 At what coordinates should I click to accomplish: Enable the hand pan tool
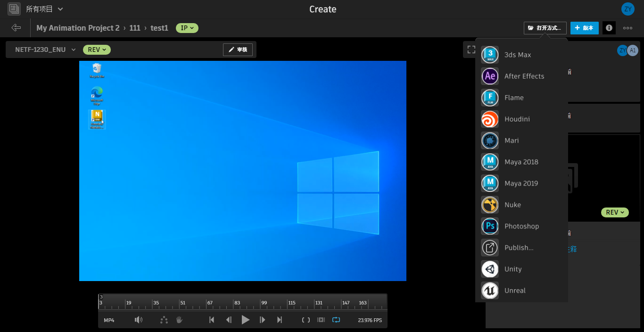tap(179, 320)
